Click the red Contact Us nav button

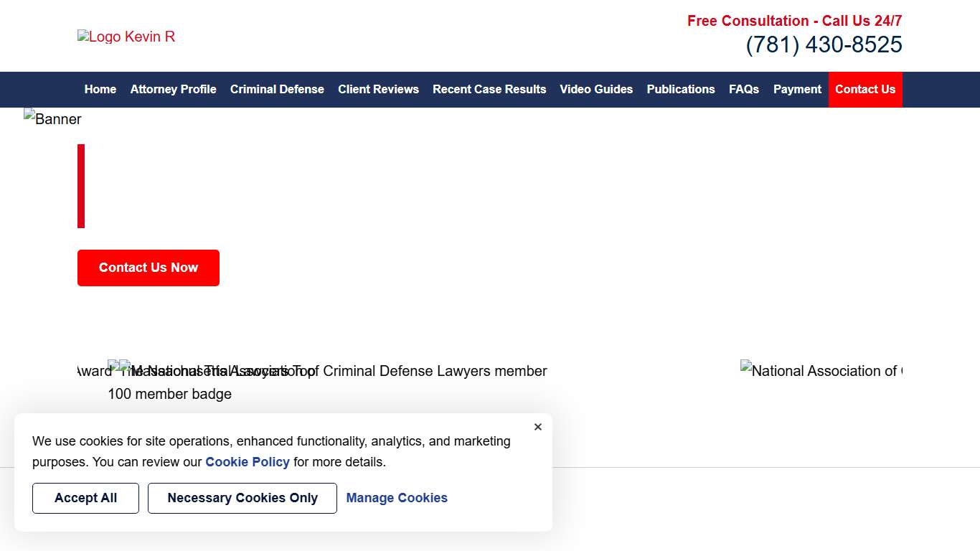(865, 90)
